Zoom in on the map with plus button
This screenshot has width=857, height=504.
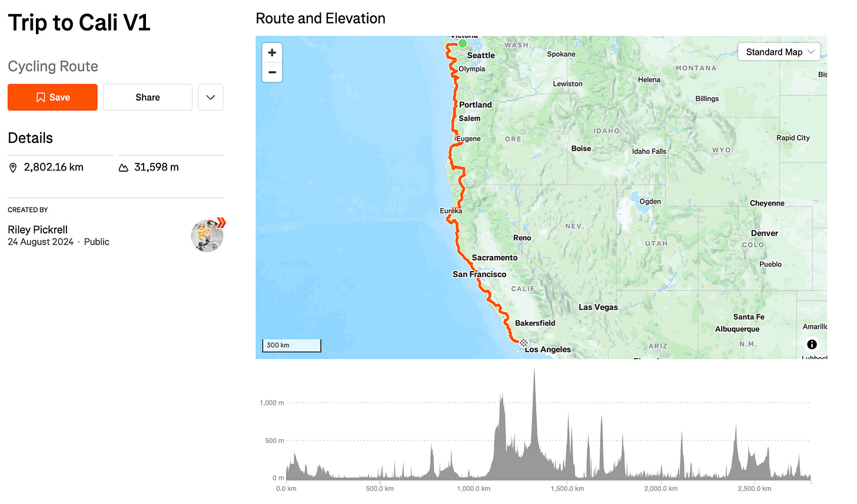click(x=272, y=52)
